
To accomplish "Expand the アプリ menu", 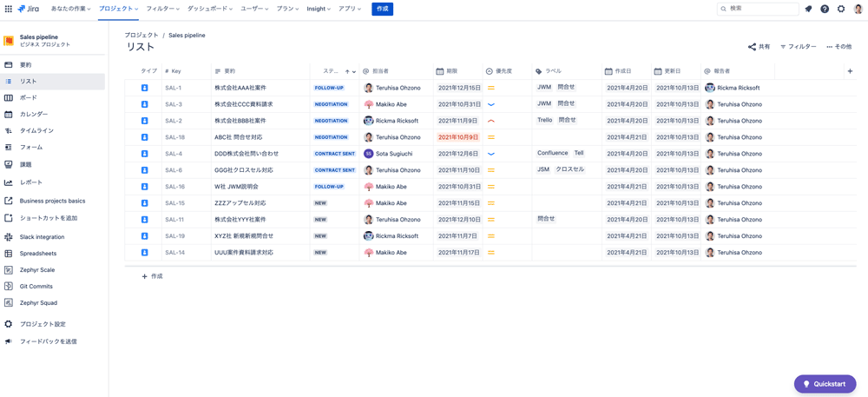I will [349, 9].
